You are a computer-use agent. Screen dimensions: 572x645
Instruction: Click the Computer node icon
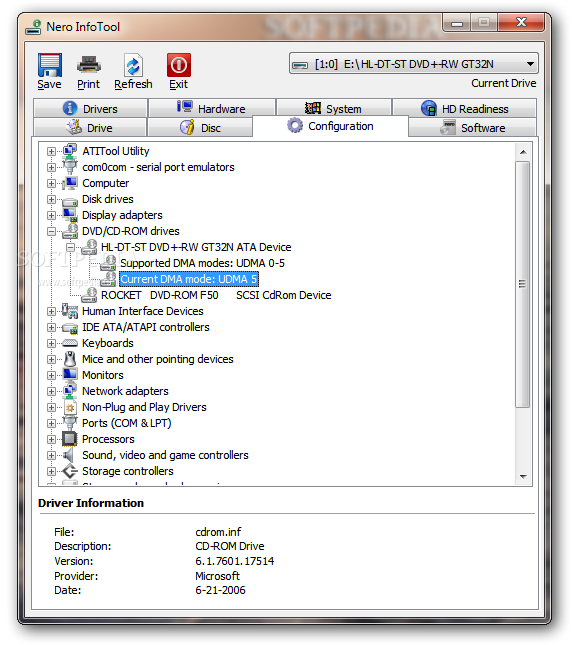(70, 183)
